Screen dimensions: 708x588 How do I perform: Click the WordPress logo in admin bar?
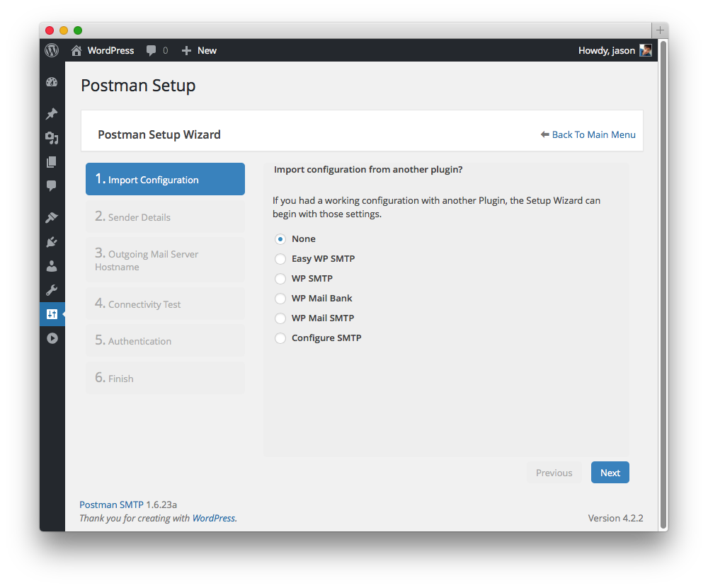pyautogui.click(x=52, y=50)
